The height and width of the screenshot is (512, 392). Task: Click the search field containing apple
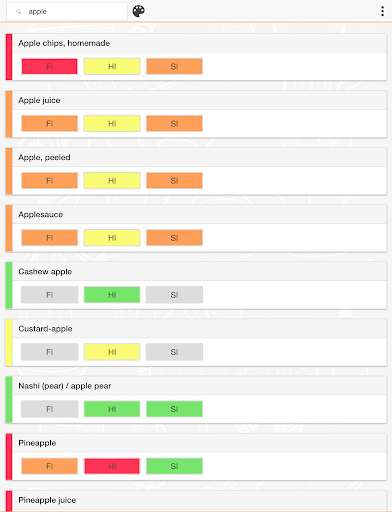coord(67,12)
